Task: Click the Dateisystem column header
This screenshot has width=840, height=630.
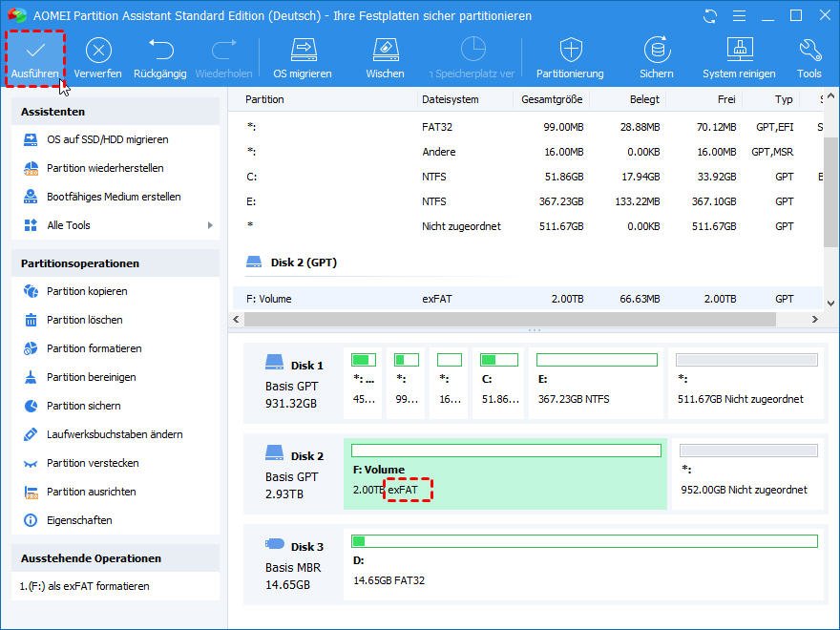Action: coord(450,99)
